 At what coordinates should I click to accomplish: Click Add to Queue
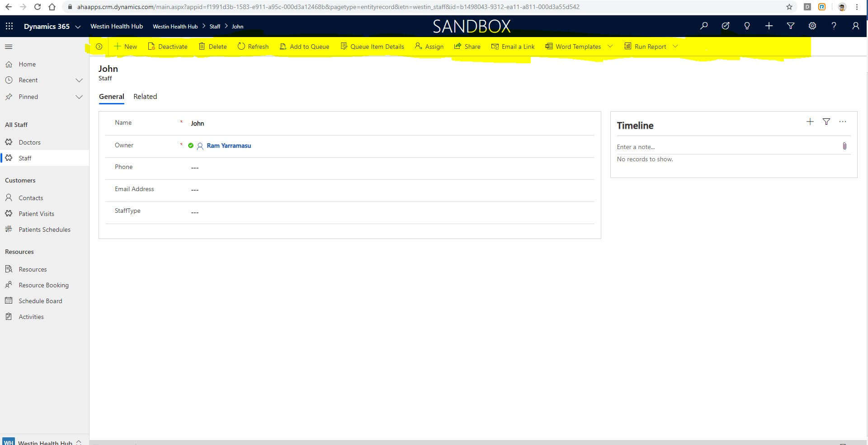[x=304, y=47]
